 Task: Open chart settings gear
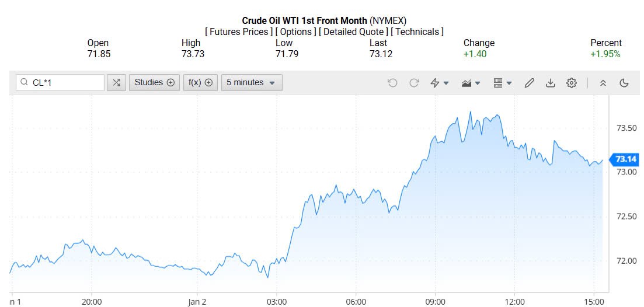point(572,83)
